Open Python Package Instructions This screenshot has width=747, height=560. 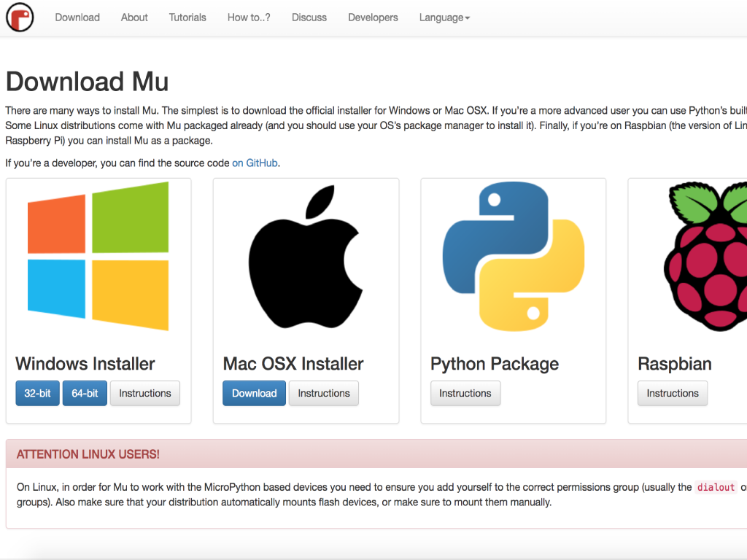(465, 393)
